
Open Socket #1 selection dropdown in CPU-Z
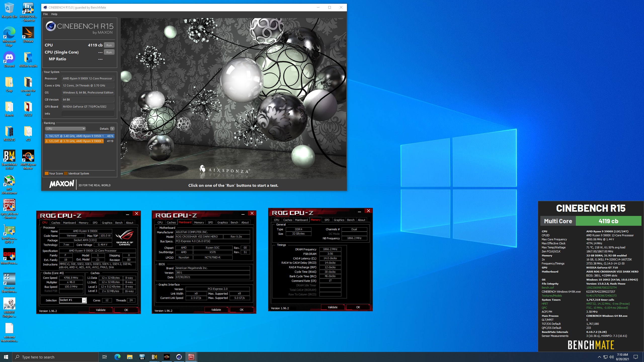click(x=73, y=300)
